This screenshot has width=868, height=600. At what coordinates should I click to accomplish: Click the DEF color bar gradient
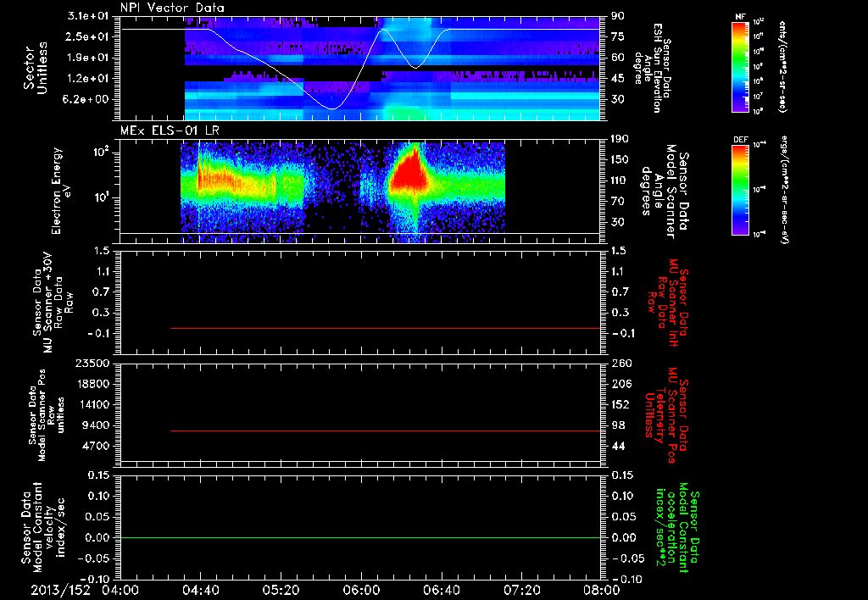coord(740,191)
